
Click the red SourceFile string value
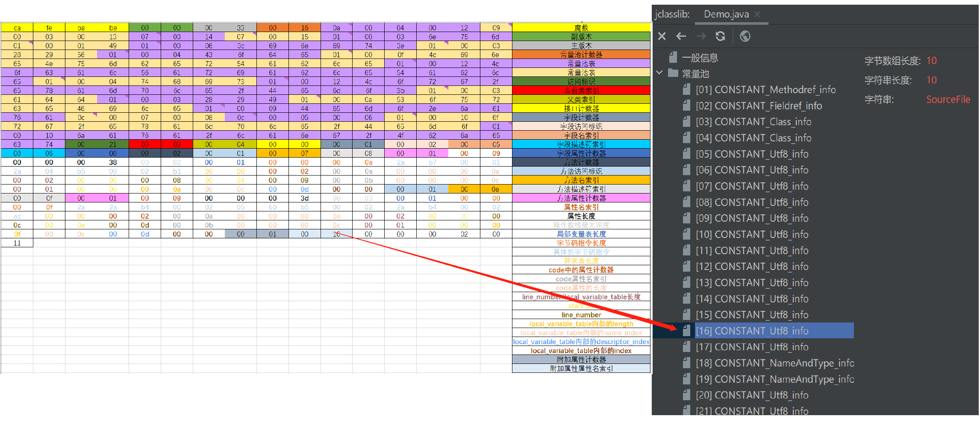948,100
